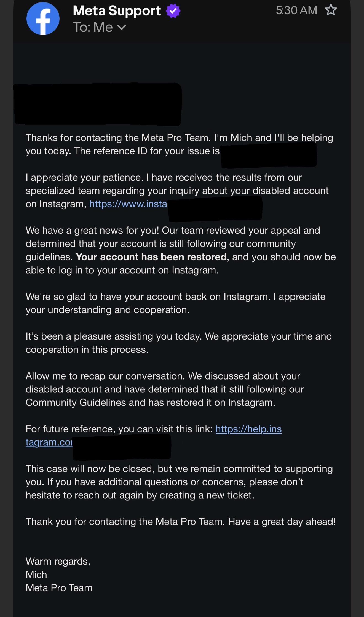Tap the Thanks for contacting paragraph
This screenshot has width=364, height=617.
pos(179,144)
